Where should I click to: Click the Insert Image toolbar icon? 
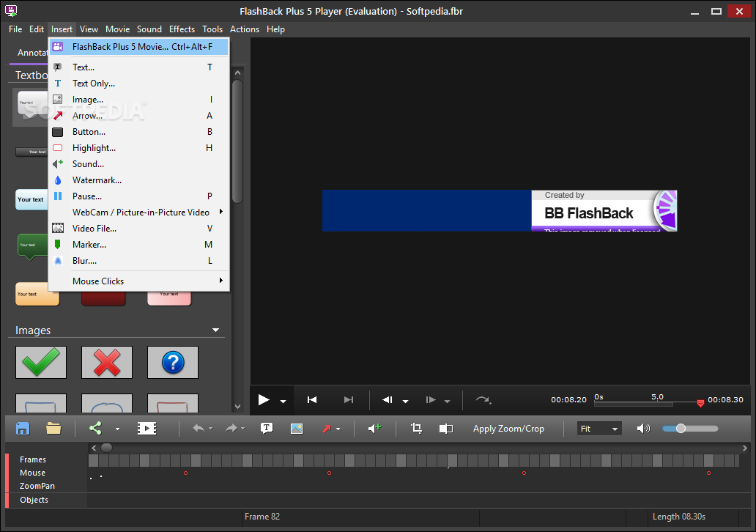click(x=297, y=428)
